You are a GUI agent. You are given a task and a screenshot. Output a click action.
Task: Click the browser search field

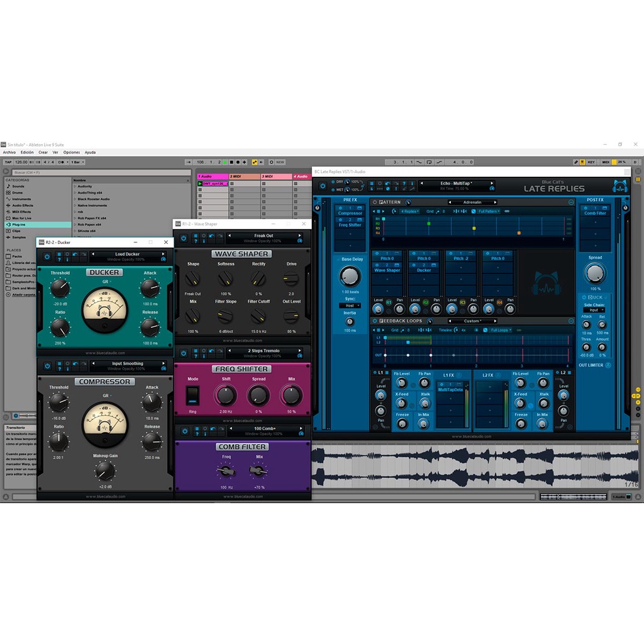(x=101, y=172)
